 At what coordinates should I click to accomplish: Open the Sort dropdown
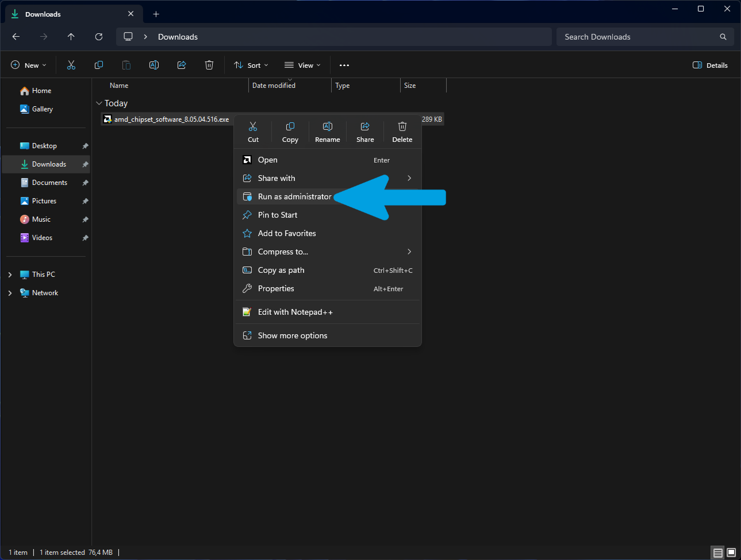pyautogui.click(x=251, y=65)
